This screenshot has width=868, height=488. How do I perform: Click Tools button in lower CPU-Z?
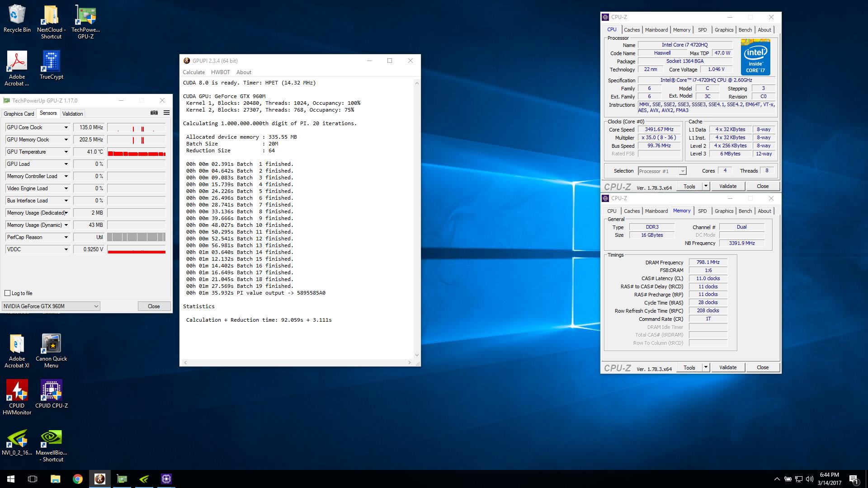tap(689, 367)
